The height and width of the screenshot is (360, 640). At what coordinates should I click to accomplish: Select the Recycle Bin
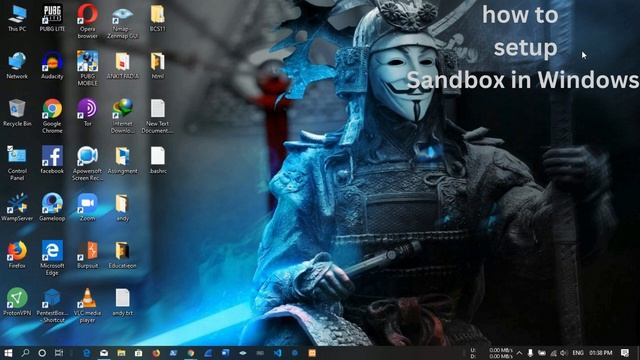[x=17, y=113]
